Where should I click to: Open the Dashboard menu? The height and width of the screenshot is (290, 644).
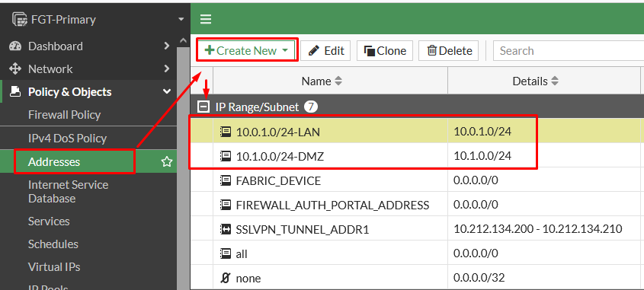56,46
